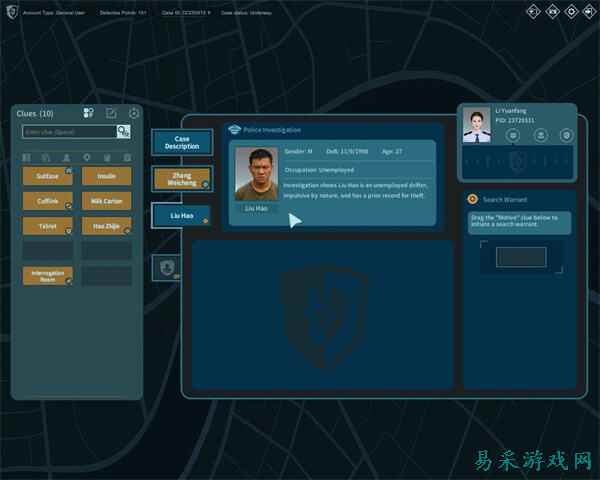Open settings via the diamond gear icon
Image resolution: width=600 pixels, height=480 pixels.
click(x=571, y=11)
